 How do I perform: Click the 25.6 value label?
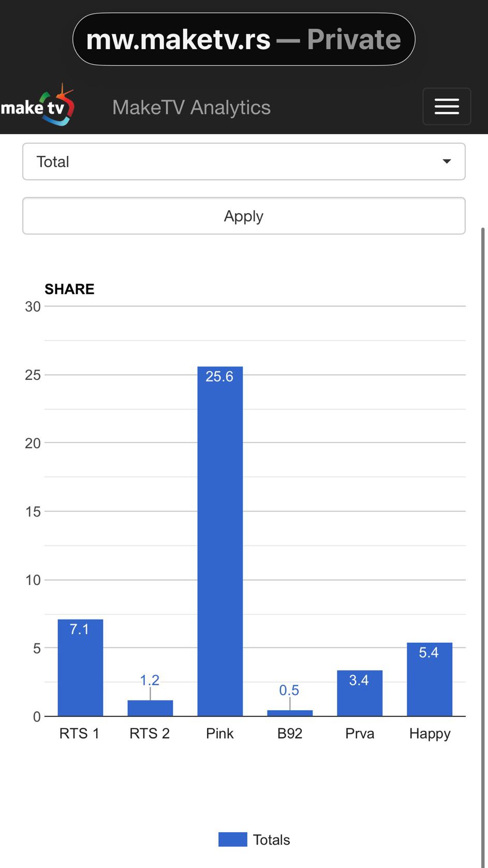point(219,376)
